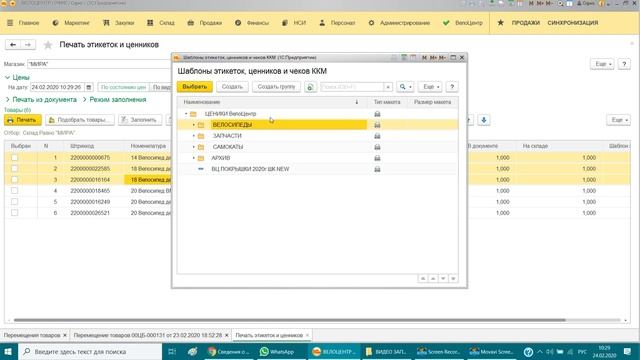Tick the checkbox in goods row 6
This screenshot has width=640, height=360.
[x=15, y=213]
